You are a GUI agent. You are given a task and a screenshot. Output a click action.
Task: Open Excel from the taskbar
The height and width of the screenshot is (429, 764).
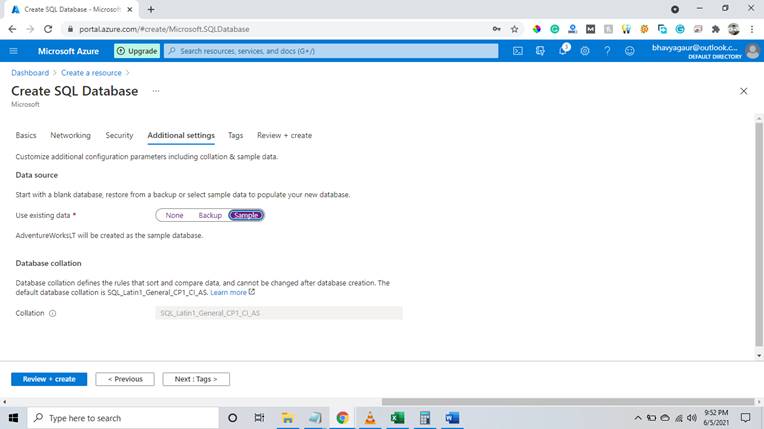(x=397, y=418)
